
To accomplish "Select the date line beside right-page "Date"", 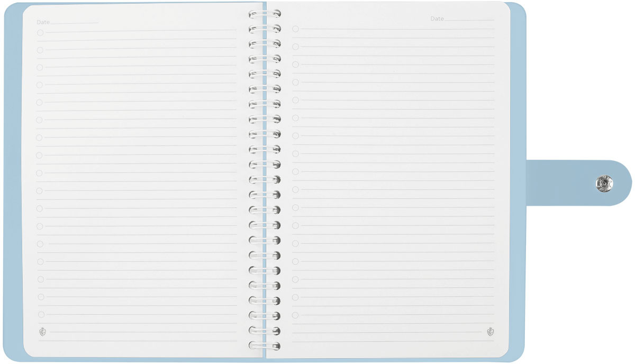I will (x=469, y=20).
